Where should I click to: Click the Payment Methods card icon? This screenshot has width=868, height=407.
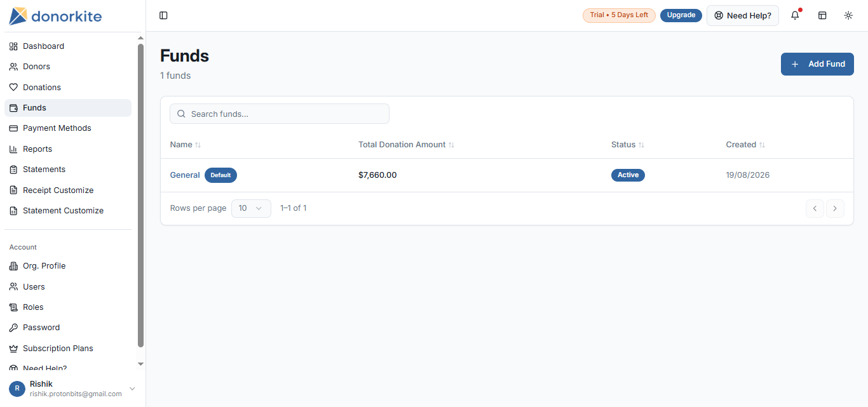click(x=13, y=128)
